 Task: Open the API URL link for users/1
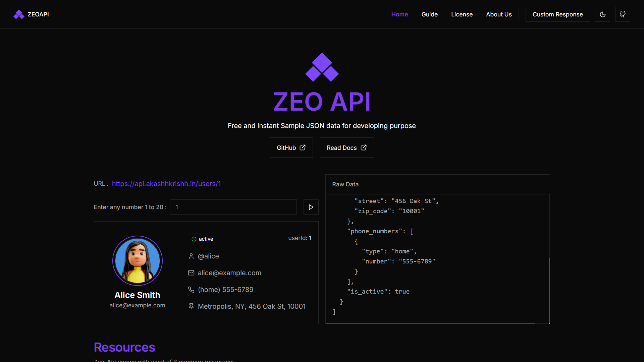click(x=166, y=184)
